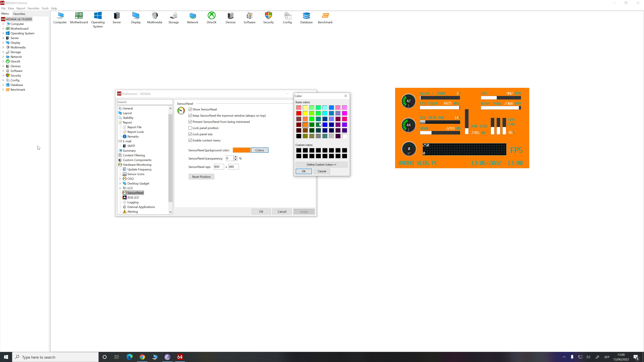The height and width of the screenshot is (362, 644).
Task: Open the Software toolbar icon
Action: point(250,18)
